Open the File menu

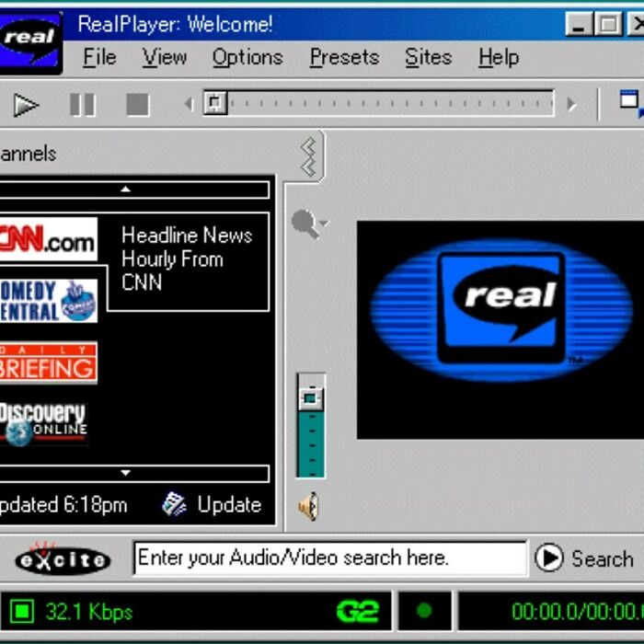tap(99, 57)
